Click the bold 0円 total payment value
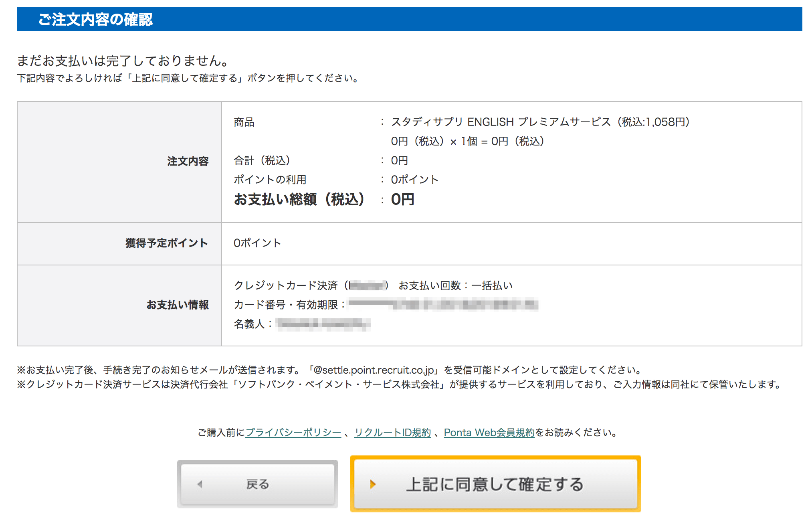The width and height of the screenshot is (812, 526). pyautogui.click(x=402, y=199)
